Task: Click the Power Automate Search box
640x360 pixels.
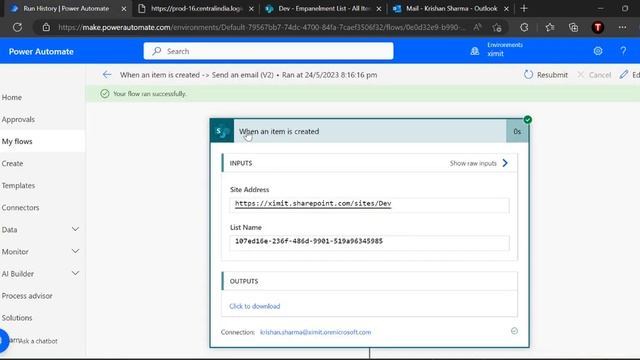Action: 269,51
